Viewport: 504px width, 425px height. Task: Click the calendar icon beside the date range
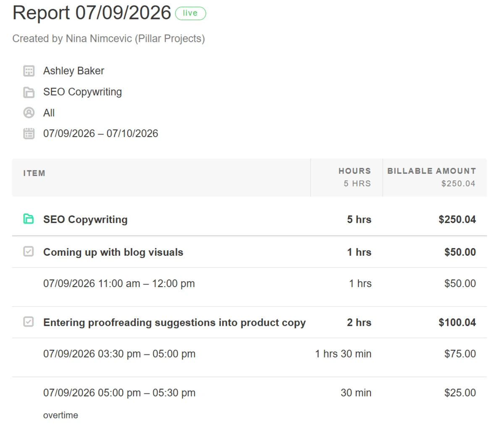[29, 134]
